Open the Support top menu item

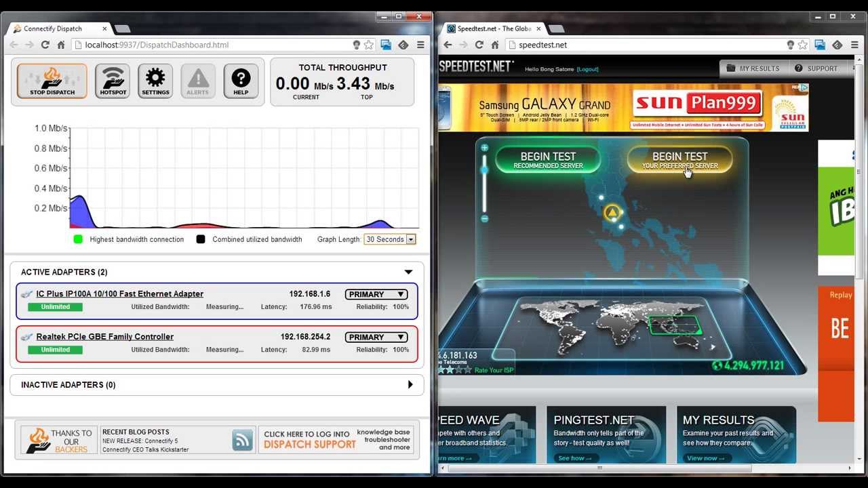click(x=816, y=68)
